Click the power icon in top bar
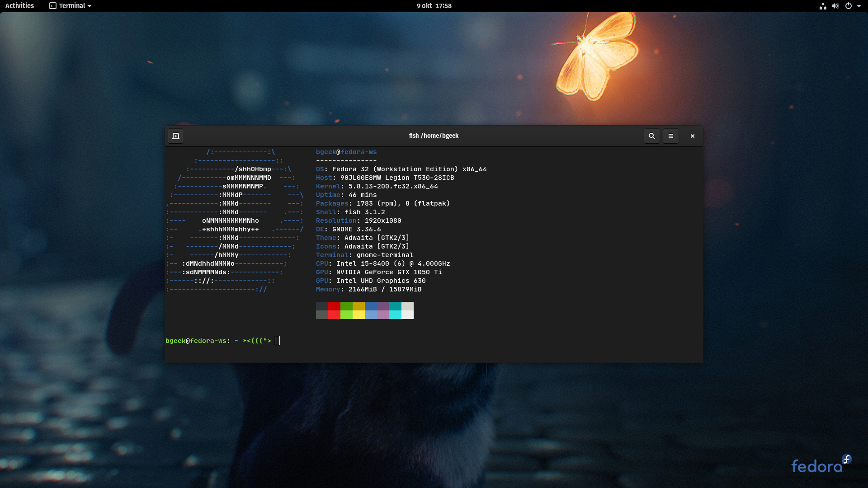 849,6
